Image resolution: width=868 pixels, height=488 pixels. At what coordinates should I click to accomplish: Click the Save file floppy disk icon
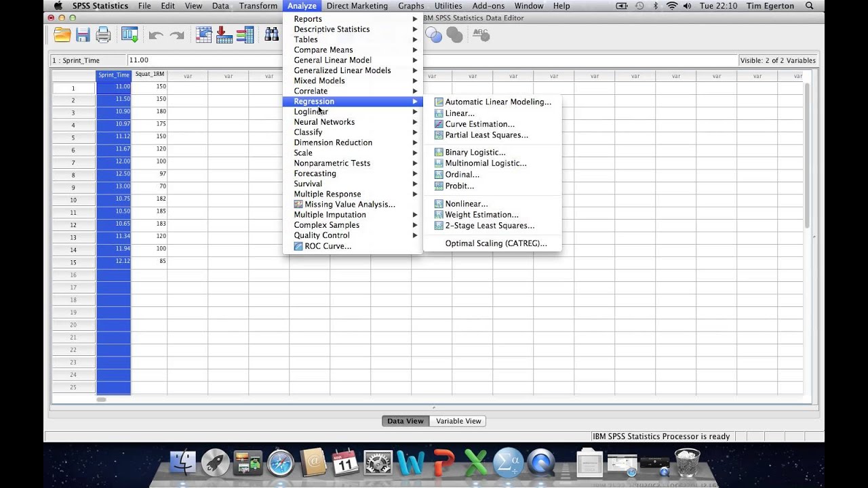[83, 35]
